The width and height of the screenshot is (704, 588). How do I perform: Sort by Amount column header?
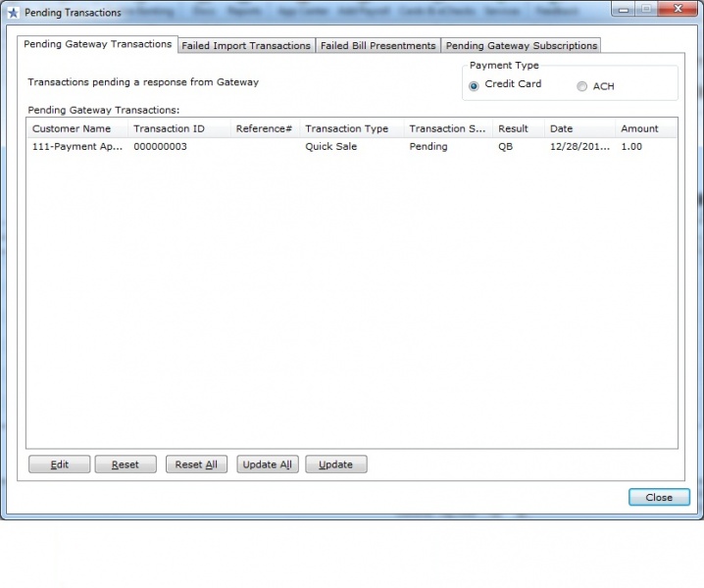pyautogui.click(x=645, y=128)
